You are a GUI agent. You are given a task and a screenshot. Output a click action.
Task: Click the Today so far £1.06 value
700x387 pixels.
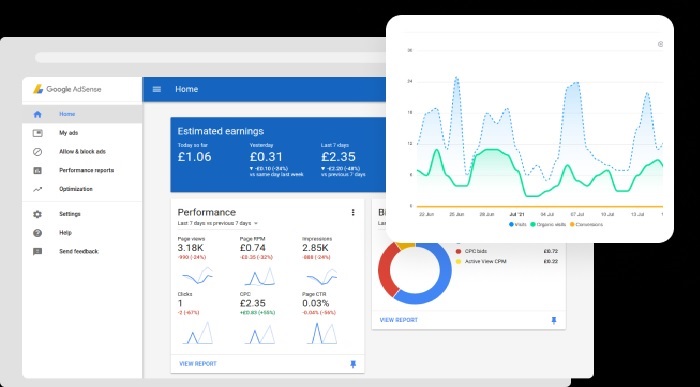coord(195,157)
